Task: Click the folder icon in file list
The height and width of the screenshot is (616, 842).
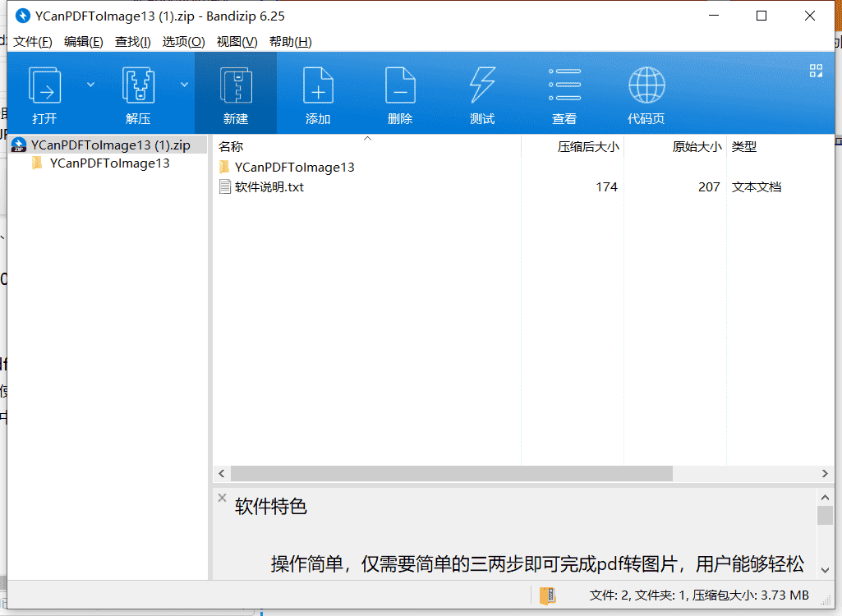Action: tap(224, 167)
